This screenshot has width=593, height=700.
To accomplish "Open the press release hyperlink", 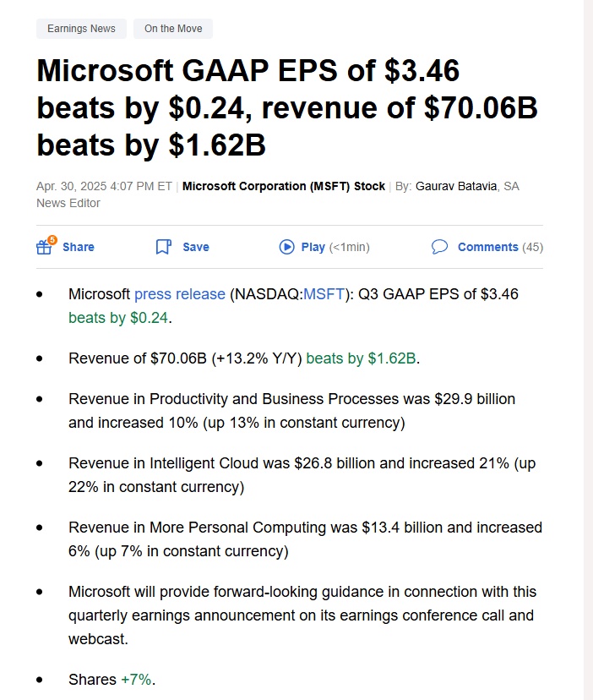I will coord(180,294).
